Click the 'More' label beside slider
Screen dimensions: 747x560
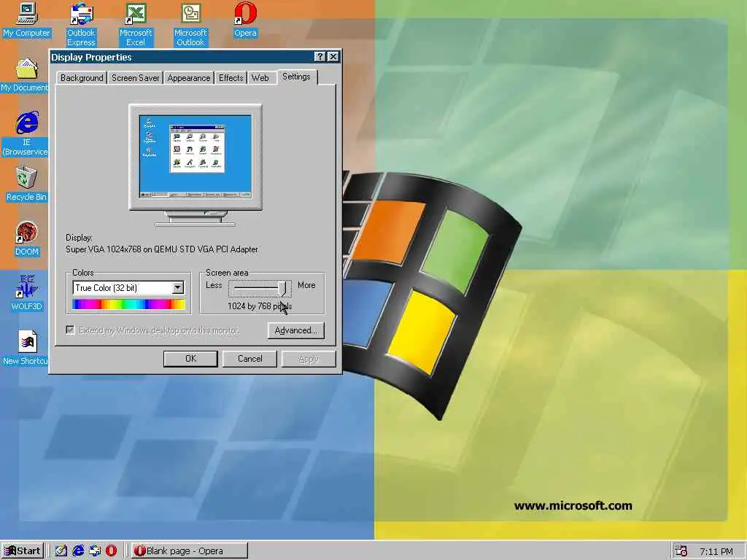pyautogui.click(x=306, y=285)
